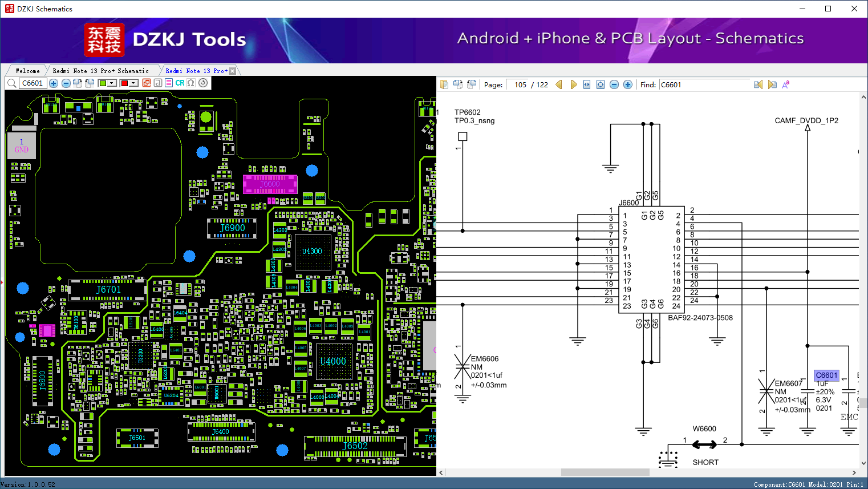This screenshot has height=489, width=868.
Task: Click the horizontal scrollbar thumb of schematic
Action: 605,472
